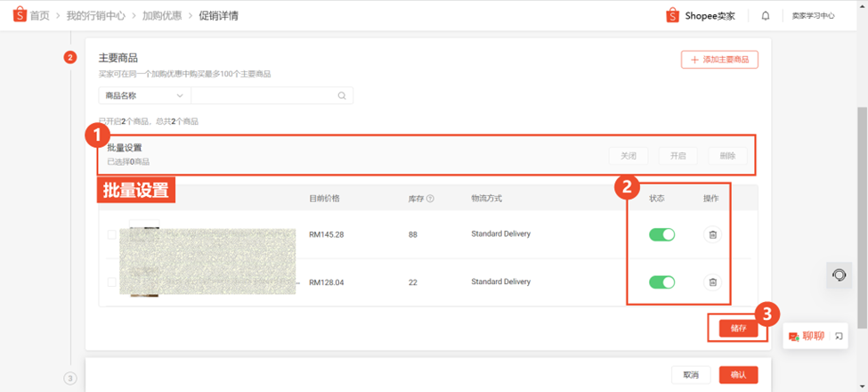This screenshot has width=868, height=392.
Task: Delete the RM128.04 product via trash icon
Action: click(712, 282)
